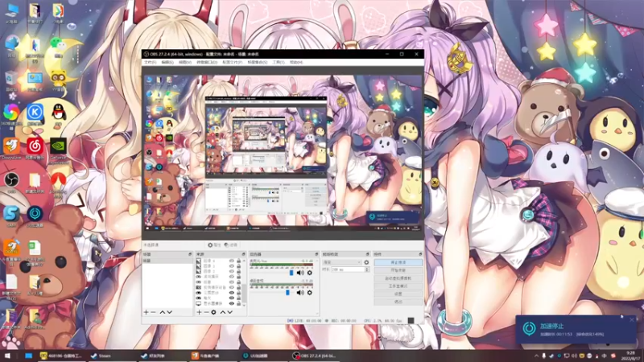Screen dimensions: 644x362
Task: Open OBS 设置 settings button
Action: tap(398, 294)
